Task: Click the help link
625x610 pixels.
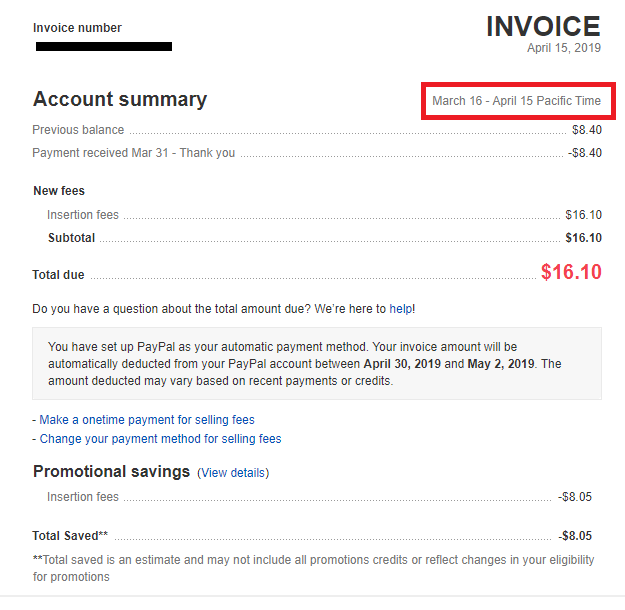Action: pos(400,308)
